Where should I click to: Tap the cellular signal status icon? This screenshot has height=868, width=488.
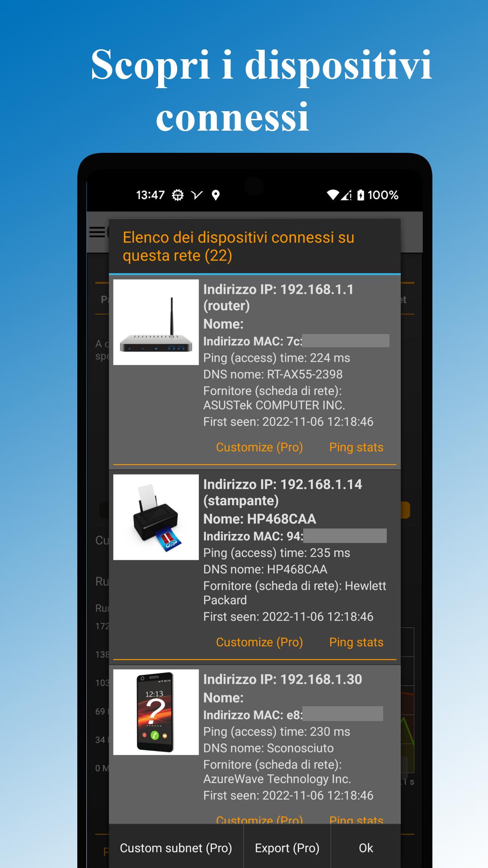point(346,195)
